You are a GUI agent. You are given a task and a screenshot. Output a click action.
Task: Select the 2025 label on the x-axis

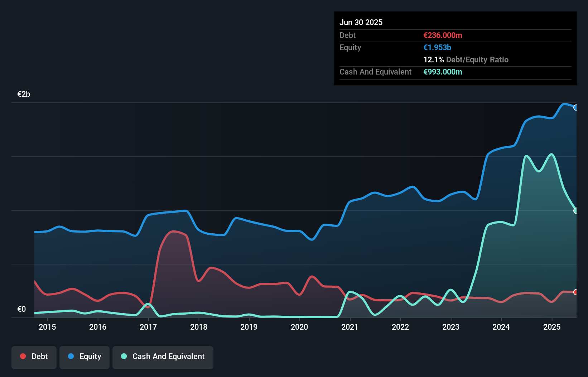(x=552, y=327)
